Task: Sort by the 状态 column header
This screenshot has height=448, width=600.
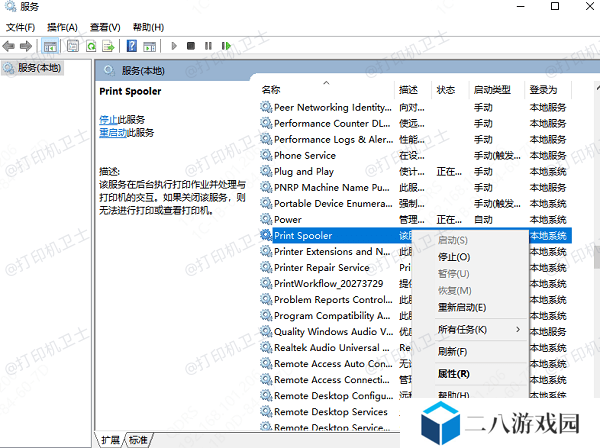Action: point(450,90)
